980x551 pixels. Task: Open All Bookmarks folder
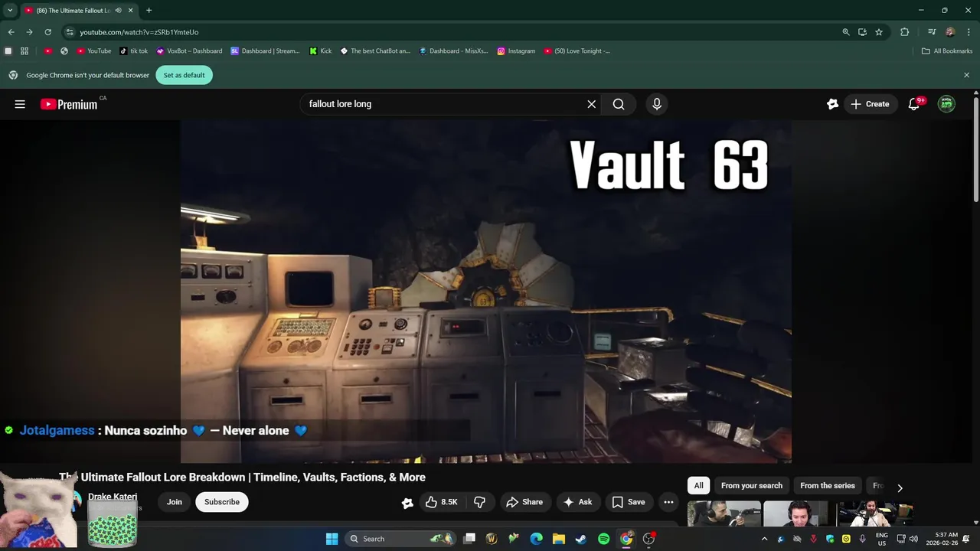(947, 51)
